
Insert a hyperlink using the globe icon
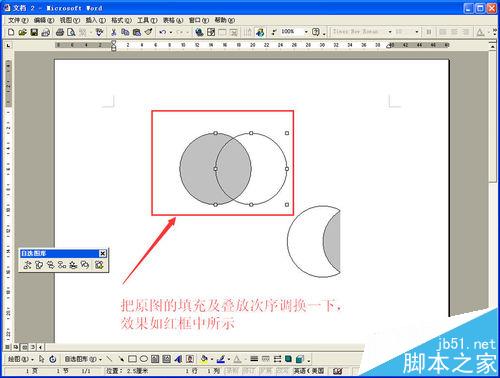tap(199, 32)
